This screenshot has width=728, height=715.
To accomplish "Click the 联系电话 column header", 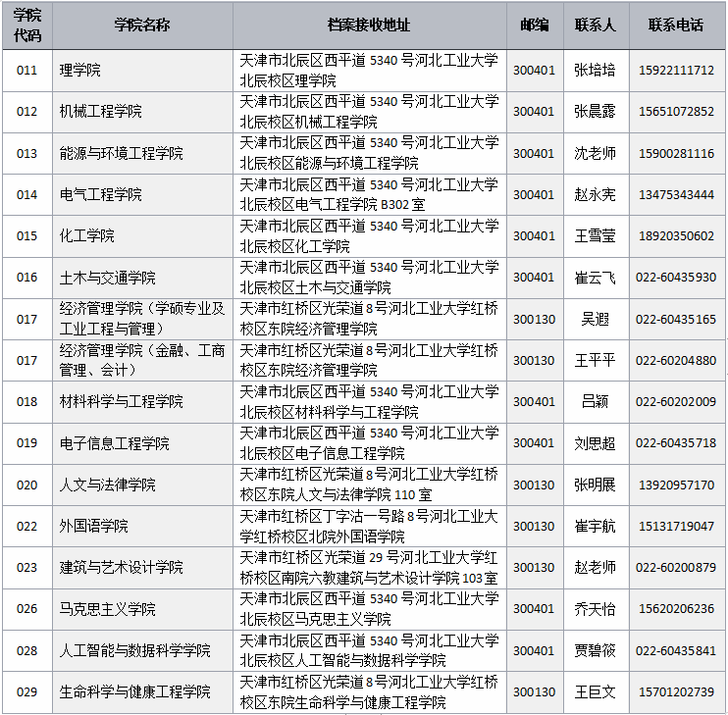I will tap(676, 26).
